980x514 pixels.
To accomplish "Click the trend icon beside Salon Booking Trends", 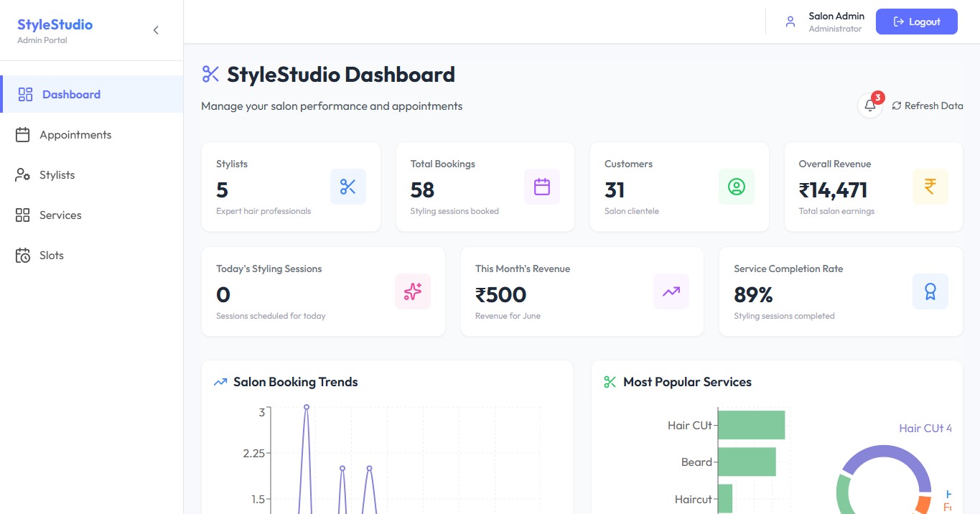I will [x=220, y=382].
